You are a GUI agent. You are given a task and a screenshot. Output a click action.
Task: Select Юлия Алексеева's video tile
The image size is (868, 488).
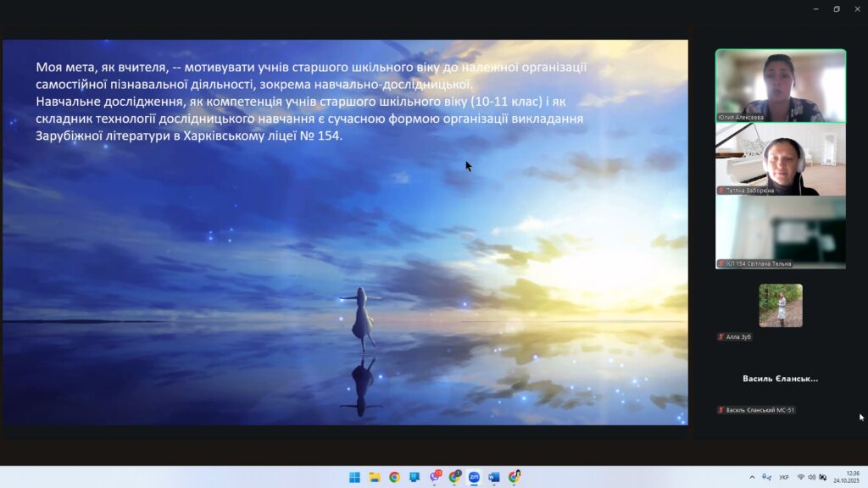tap(780, 85)
